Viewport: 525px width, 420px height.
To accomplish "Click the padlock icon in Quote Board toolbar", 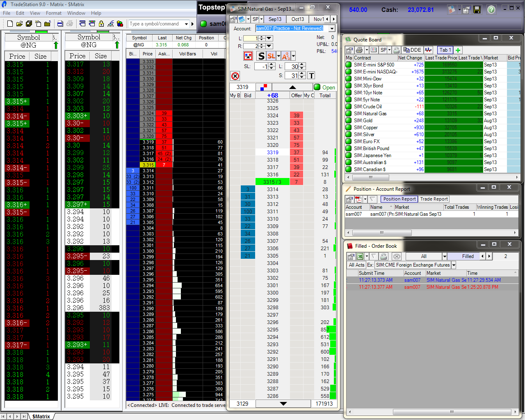I will tap(397, 50).
